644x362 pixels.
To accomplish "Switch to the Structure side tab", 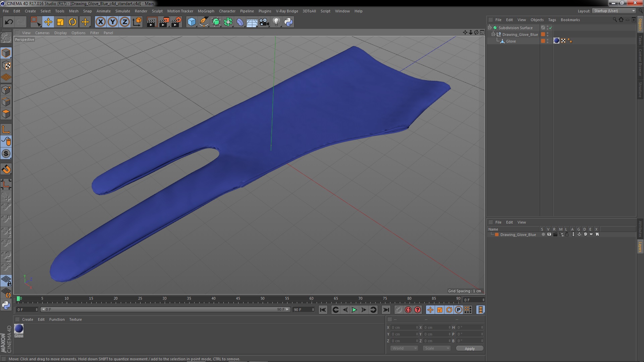I will click(640, 89).
